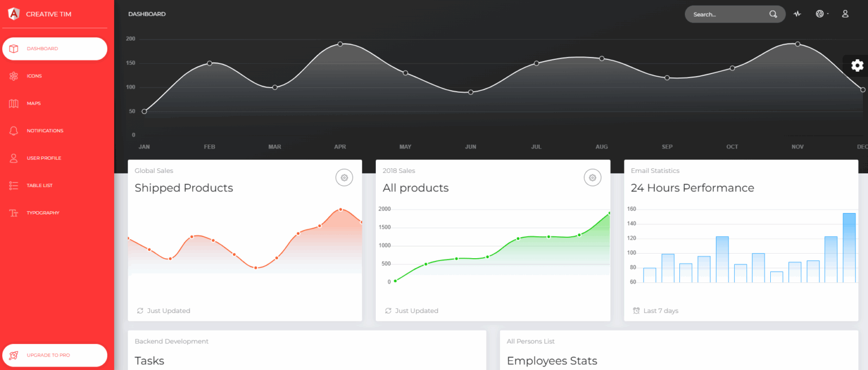868x370 pixels.
Task: Click the tallest bar in 24 Hours Performance
Action: pos(849,247)
